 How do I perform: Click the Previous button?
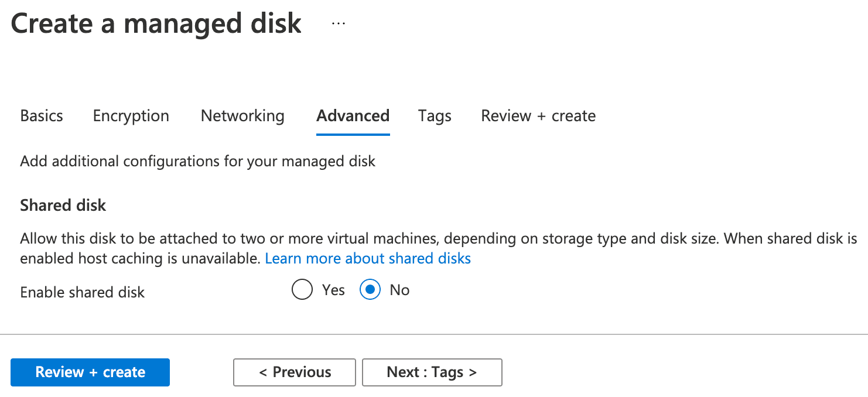tap(294, 372)
